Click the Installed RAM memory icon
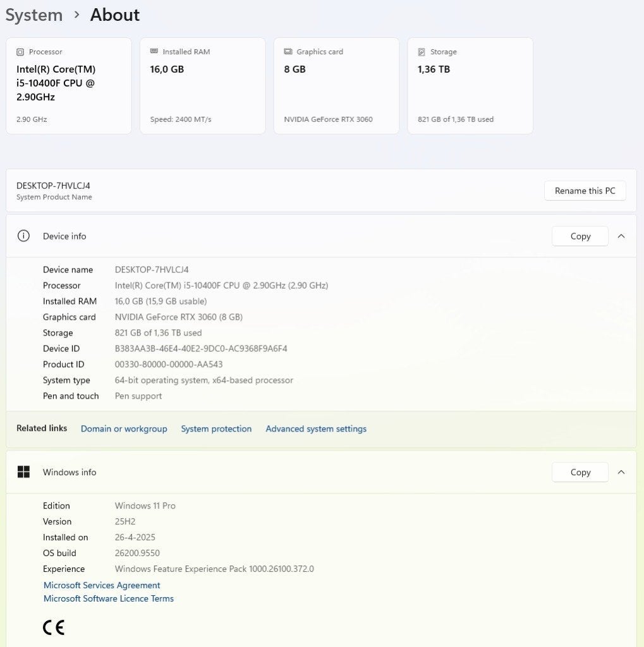This screenshot has width=644, height=647. click(x=154, y=51)
